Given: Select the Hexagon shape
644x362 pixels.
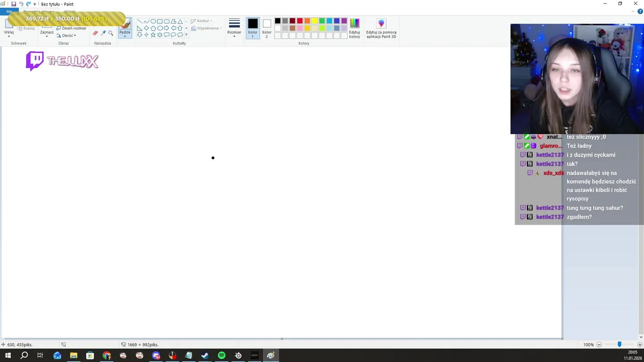Looking at the screenshot, I should (x=160, y=28).
